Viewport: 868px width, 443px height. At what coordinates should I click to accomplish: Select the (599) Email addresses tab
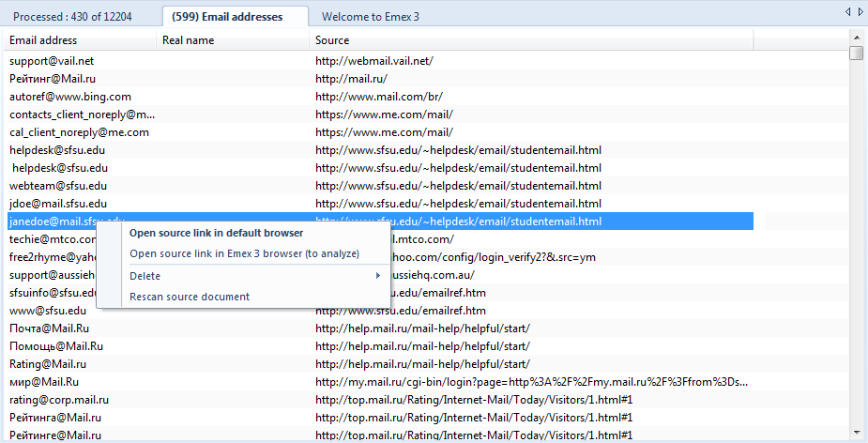point(235,17)
